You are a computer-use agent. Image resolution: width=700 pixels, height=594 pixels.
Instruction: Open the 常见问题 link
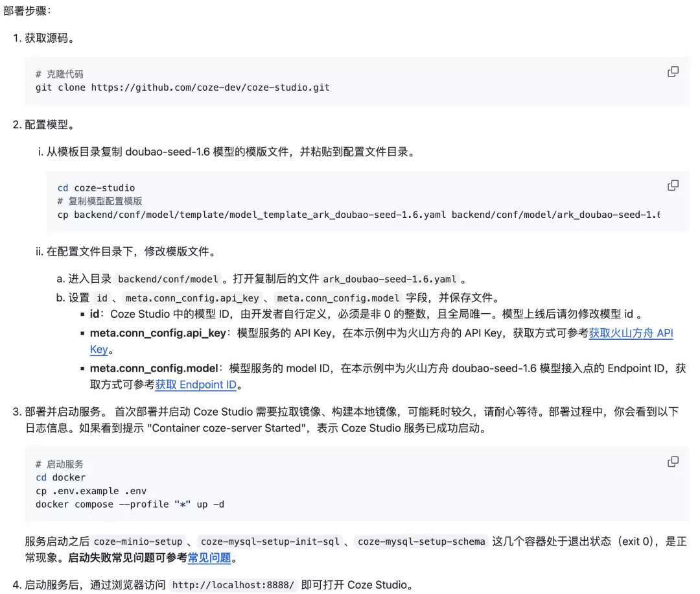pyautogui.click(x=209, y=558)
